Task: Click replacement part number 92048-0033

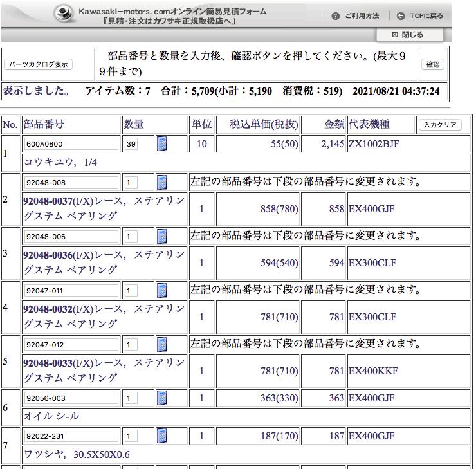Action: [x=48, y=363]
